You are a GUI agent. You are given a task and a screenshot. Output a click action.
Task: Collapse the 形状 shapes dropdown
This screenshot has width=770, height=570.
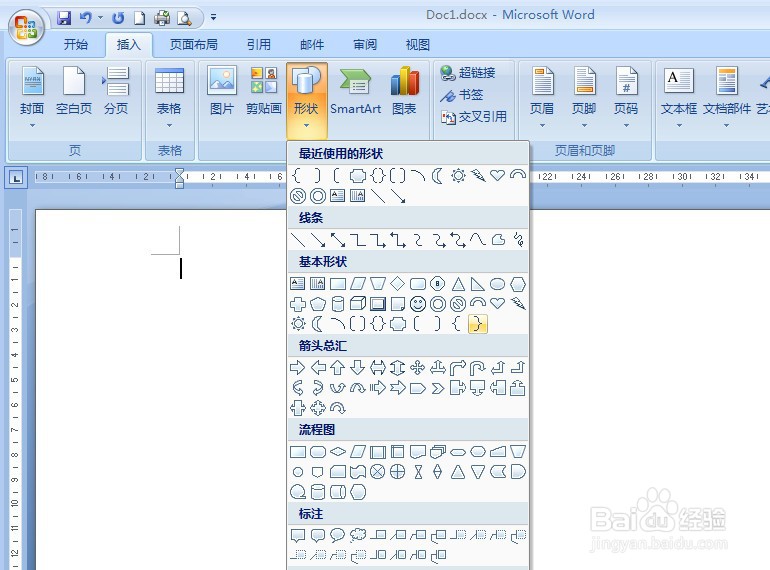click(306, 101)
